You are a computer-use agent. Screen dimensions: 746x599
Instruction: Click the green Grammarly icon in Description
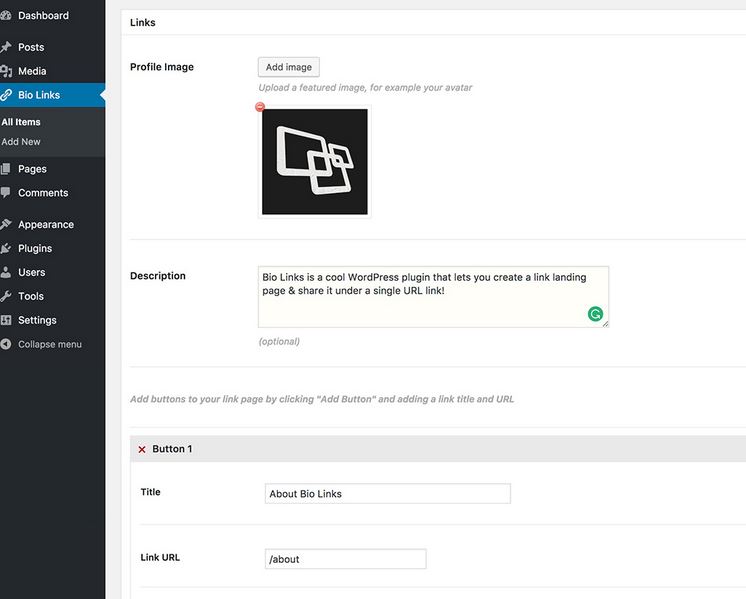595,314
